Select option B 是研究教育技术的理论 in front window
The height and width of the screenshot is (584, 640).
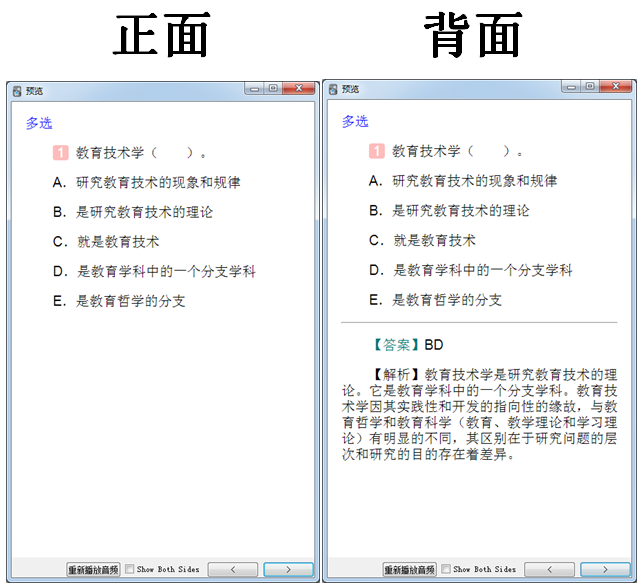click(x=133, y=212)
